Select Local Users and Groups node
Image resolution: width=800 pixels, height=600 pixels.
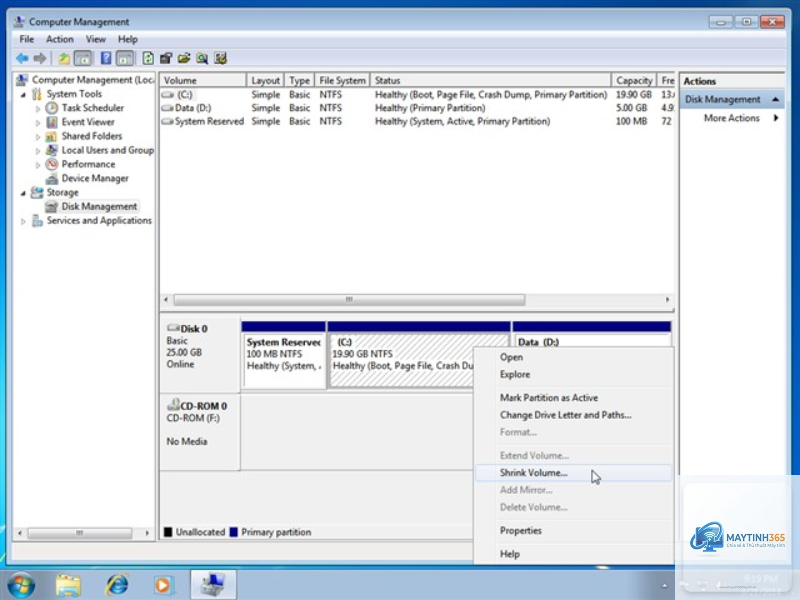[x=107, y=150]
